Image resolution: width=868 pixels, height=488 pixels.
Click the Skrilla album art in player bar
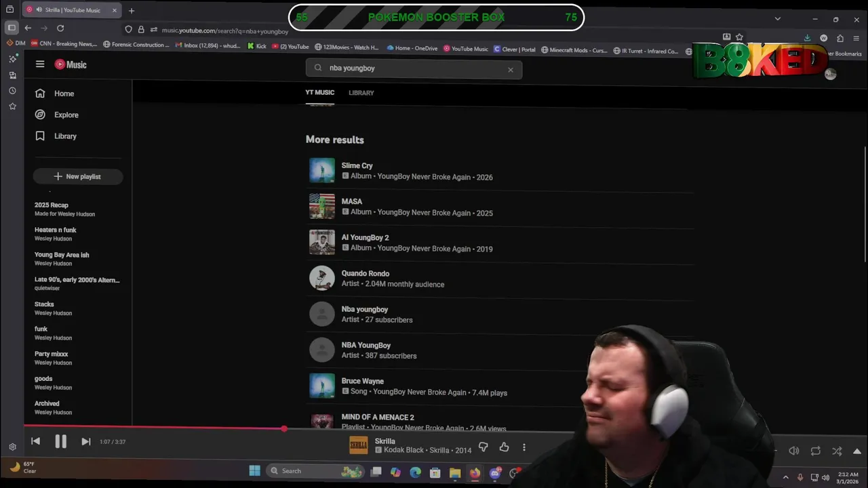358,445
